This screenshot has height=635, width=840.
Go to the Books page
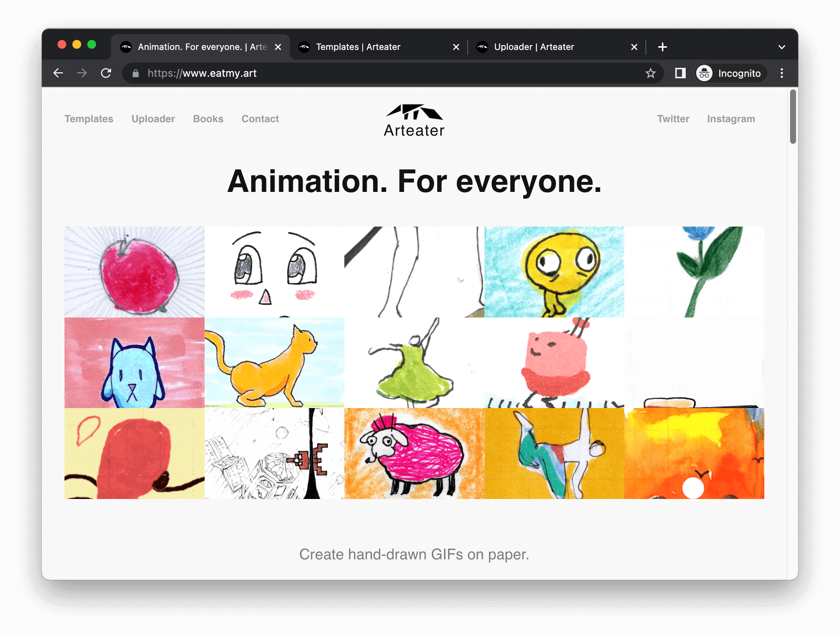(x=208, y=119)
